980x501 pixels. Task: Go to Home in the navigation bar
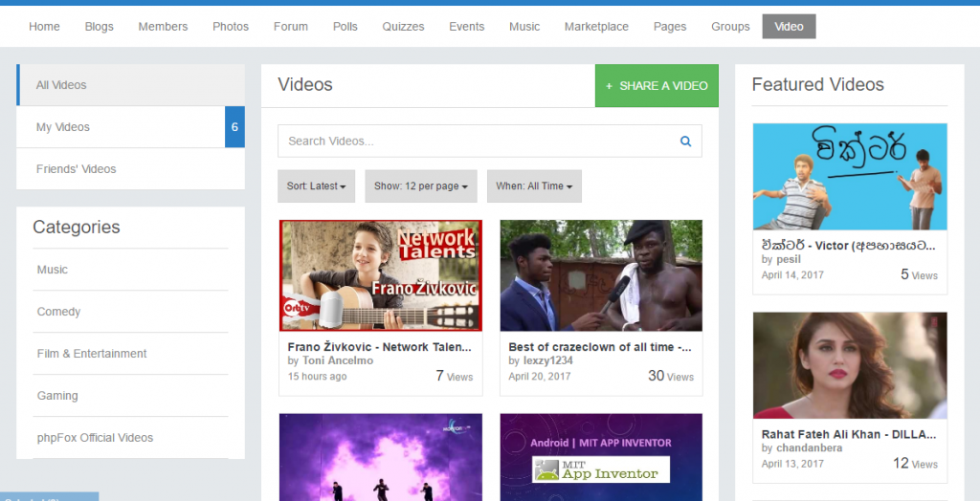pos(44,26)
